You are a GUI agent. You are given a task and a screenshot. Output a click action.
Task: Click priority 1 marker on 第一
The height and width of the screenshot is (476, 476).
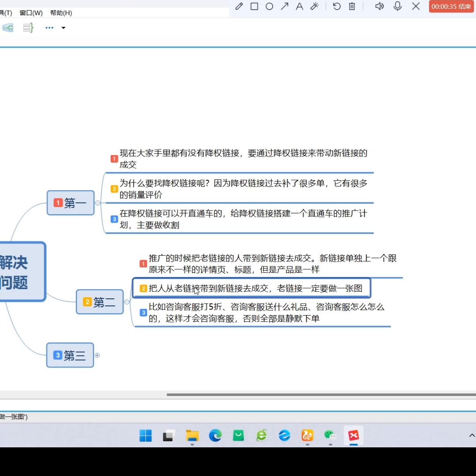(58, 202)
